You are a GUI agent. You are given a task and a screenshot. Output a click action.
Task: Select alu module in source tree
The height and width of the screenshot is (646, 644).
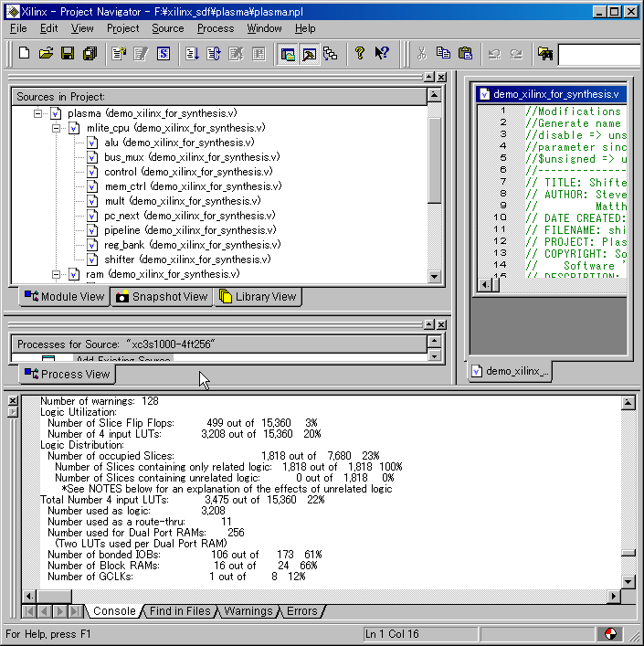(171, 143)
